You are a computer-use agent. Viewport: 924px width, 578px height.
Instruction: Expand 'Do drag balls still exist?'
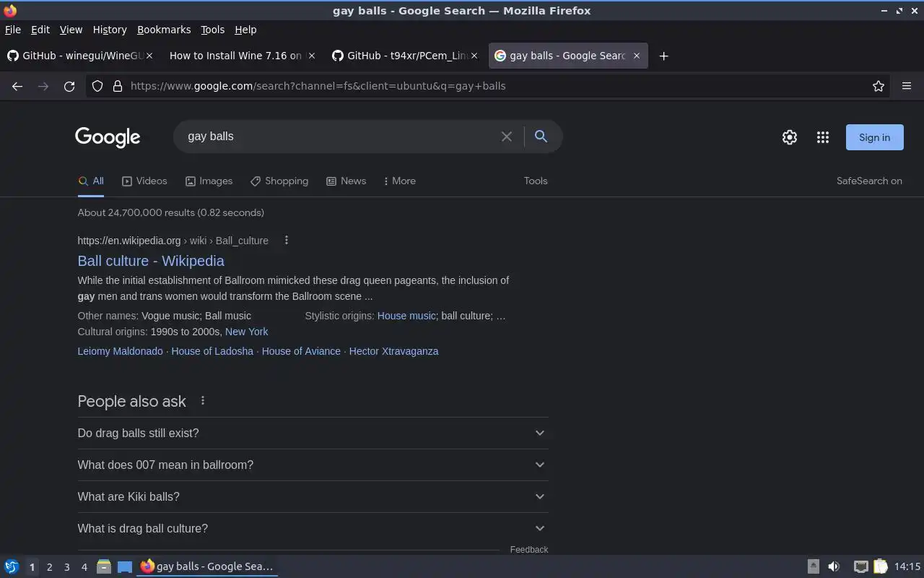313,433
